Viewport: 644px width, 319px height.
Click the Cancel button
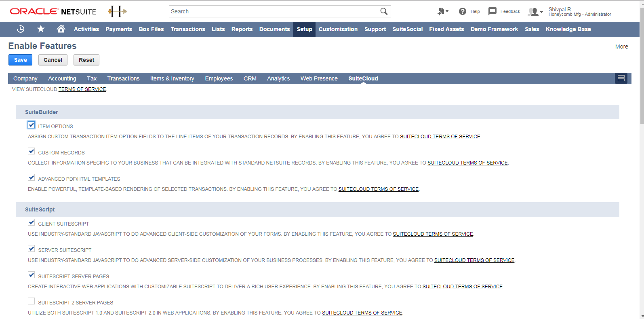point(53,60)
